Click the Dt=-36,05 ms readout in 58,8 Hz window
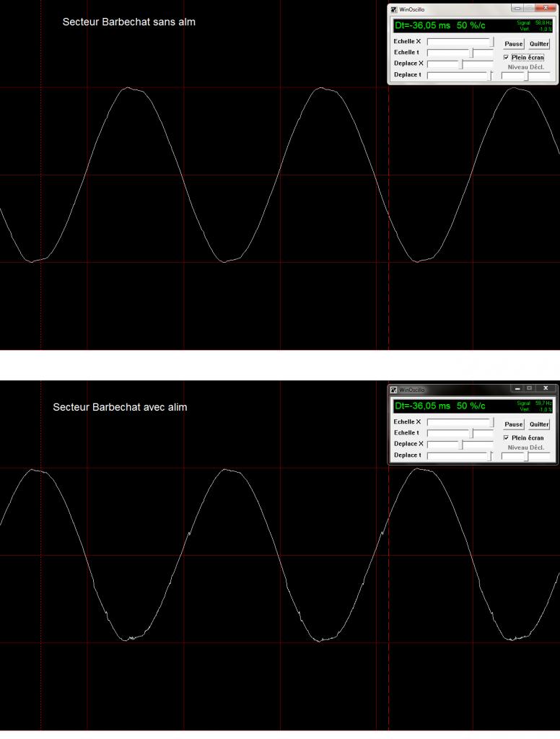Screen dimensions: 560x739 click(422, 25)
